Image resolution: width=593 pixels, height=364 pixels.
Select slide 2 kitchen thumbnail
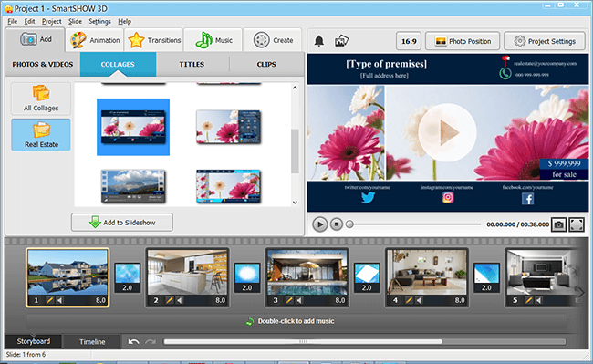point(188,273)
